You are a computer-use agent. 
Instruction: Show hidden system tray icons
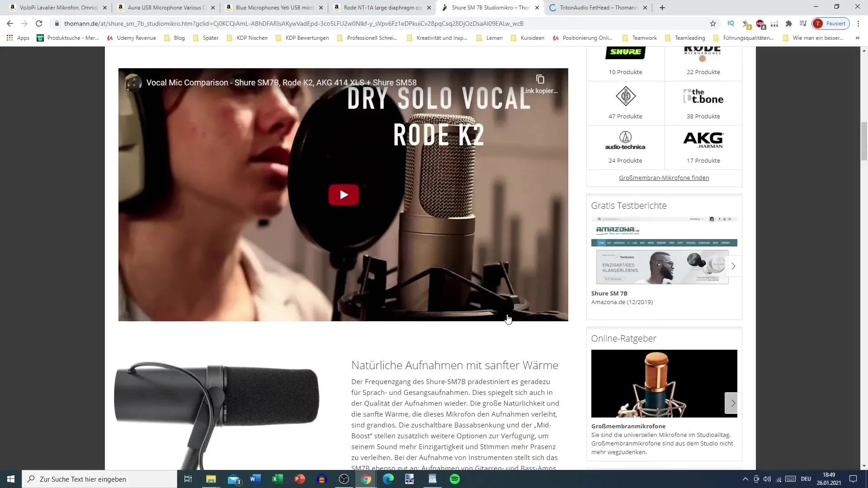tap(745, 479)
